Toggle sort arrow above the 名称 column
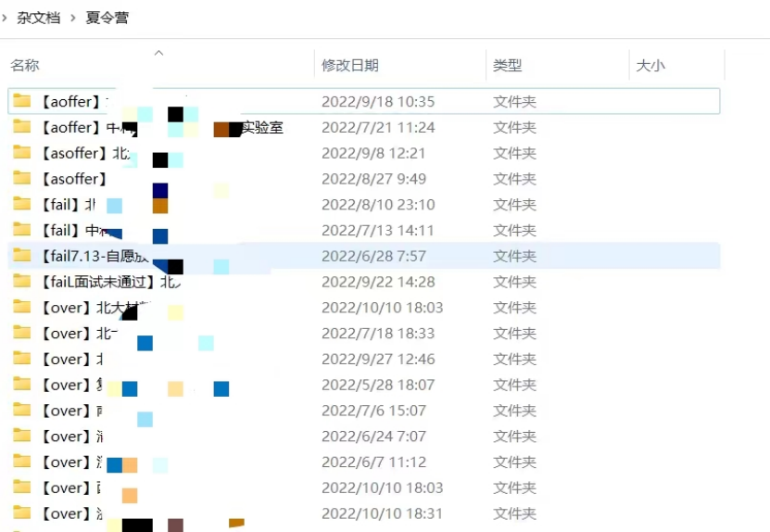The width and height of the screenshot is (770, 532). pos(158,53)
